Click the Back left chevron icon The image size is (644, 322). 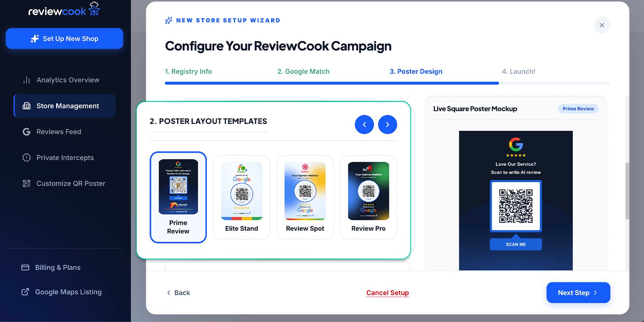click(x=169, y=293)
